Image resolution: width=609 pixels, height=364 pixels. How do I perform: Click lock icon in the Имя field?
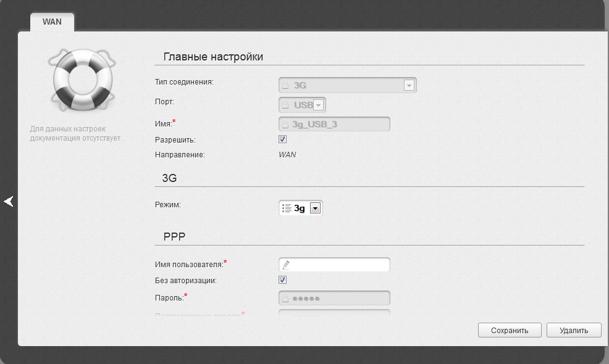[285, 124]
